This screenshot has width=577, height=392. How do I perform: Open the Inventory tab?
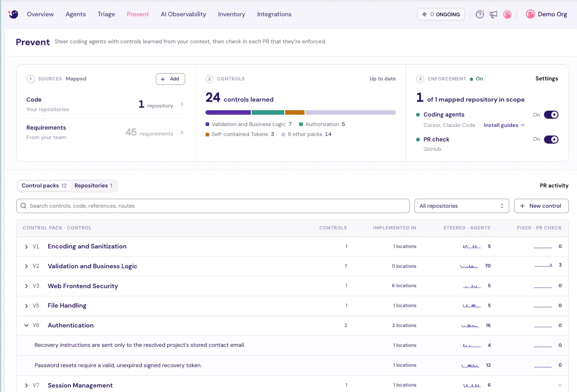point(231,14)
